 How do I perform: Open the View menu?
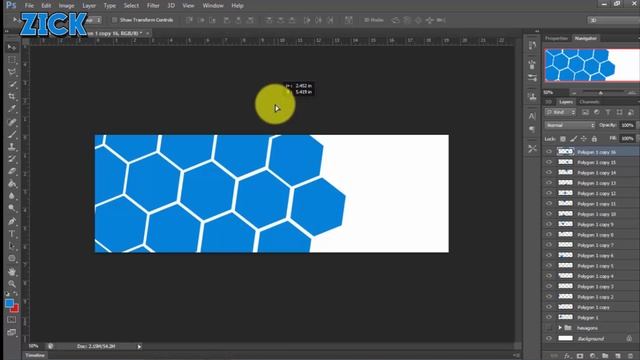coord(188,6)
